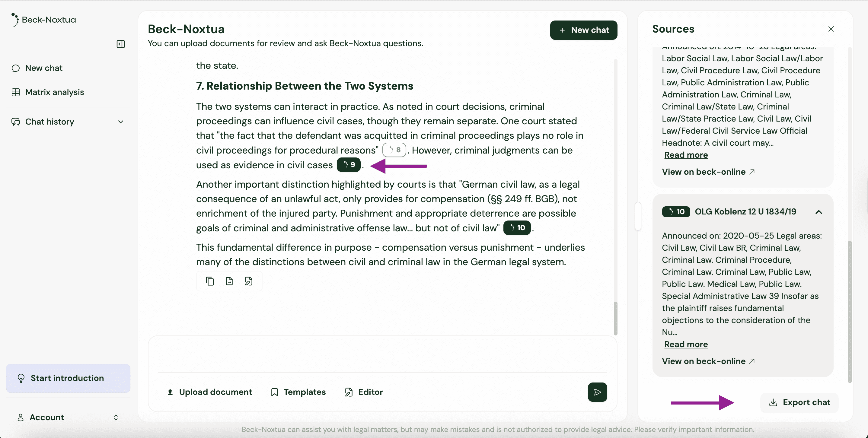This screenshot has width=868, height=438.
Task: Collapse the OLG Koblenz 12 U 1834/19 source
Action: point(819,212)
